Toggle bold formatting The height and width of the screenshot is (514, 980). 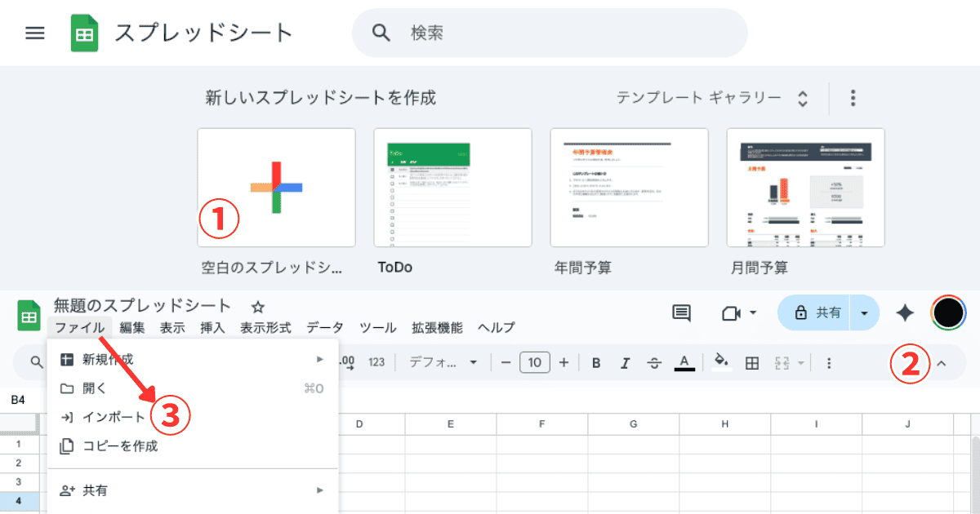(x=596, y=363)
